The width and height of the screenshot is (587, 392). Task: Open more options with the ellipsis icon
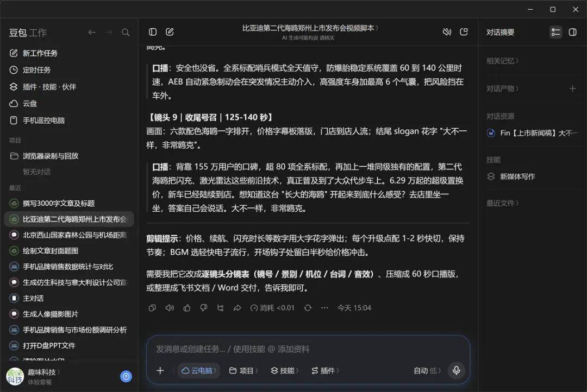click(x=324, y=308)
